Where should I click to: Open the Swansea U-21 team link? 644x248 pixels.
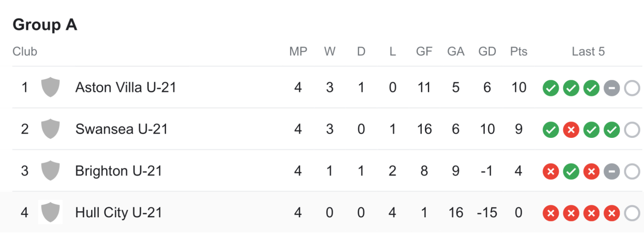click(121, 129)
